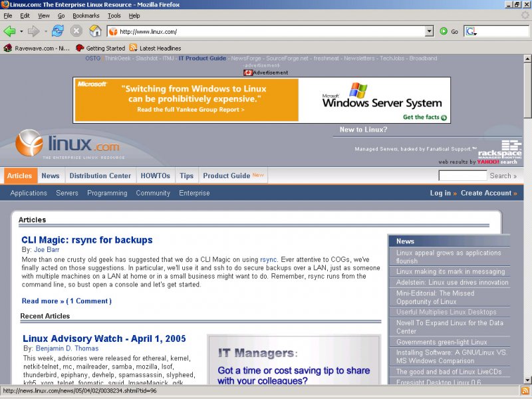Open the 'Read the full Yankee Group Report' ad link
The image size is (532, 399).
(191, 110)
